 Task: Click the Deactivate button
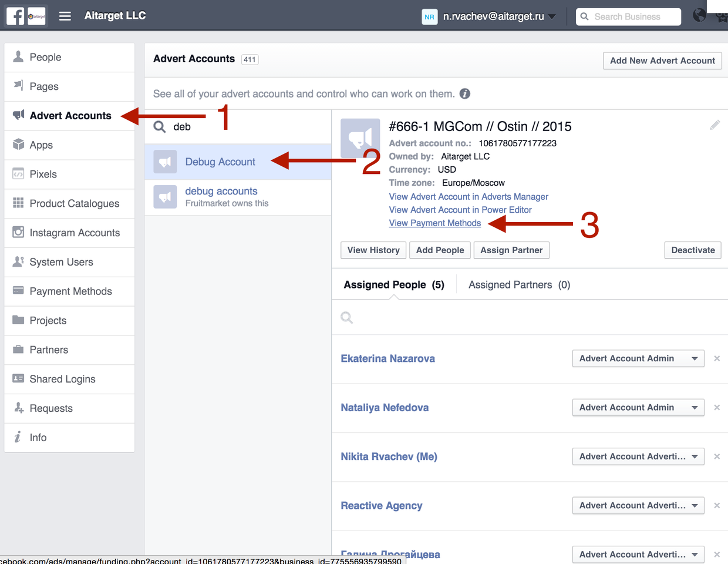693,250
